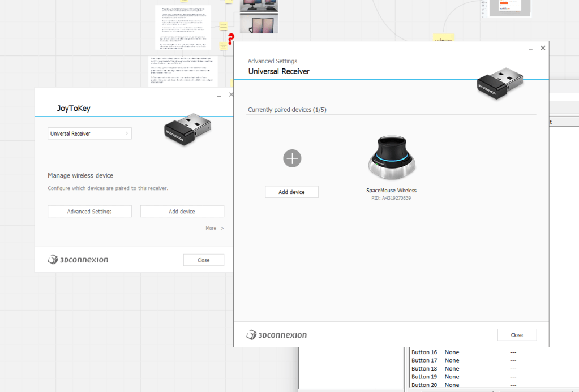Click the PID: A4319270839 text
This screenshot has width=579, height=392.
[391, 198]
